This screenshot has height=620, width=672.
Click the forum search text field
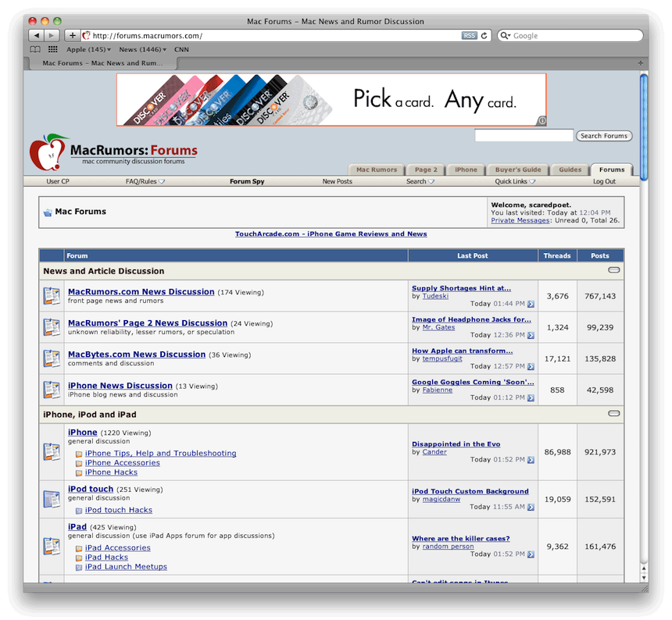tap(524, 135)
